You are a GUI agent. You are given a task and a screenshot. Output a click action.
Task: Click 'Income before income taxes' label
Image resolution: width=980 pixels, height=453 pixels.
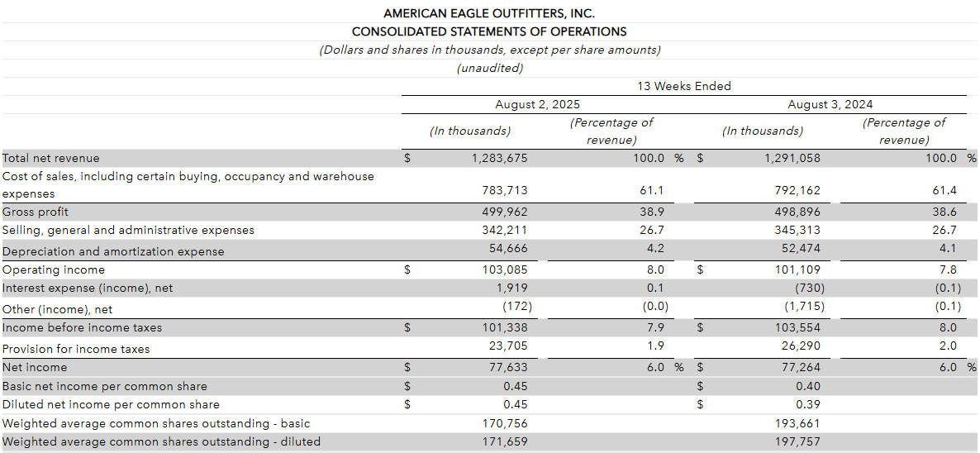82,327
